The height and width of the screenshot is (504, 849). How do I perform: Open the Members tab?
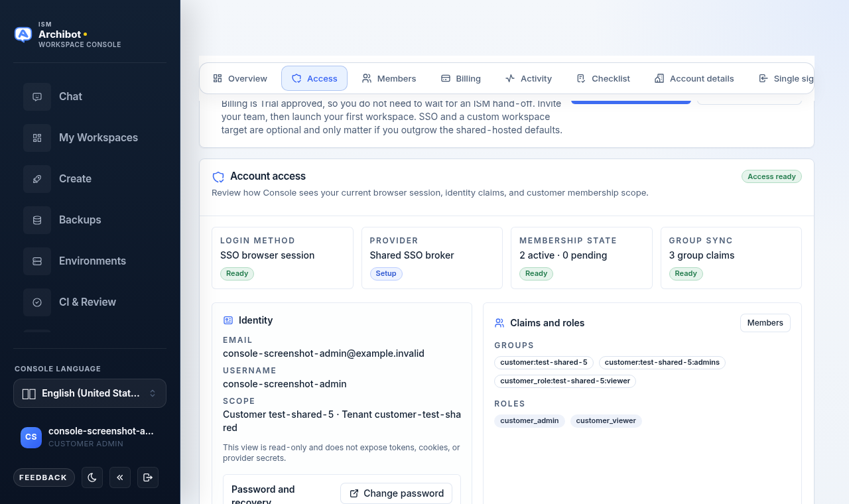point(389,78)
